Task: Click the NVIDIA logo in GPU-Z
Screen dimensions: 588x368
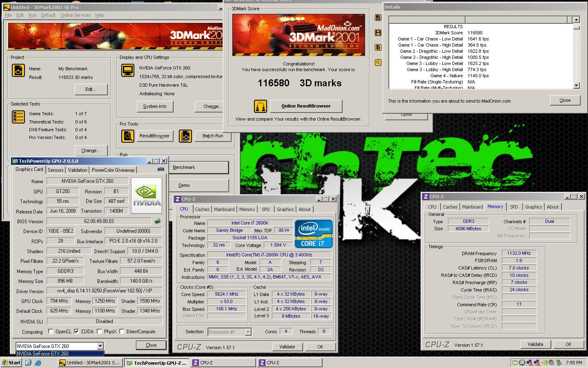Action: (147, 195)
